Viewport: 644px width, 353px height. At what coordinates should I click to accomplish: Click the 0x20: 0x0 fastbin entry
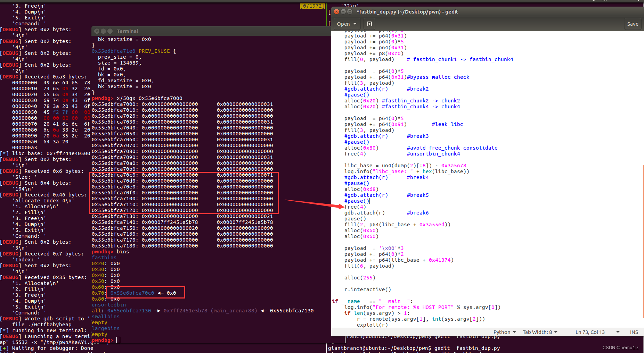106,263
